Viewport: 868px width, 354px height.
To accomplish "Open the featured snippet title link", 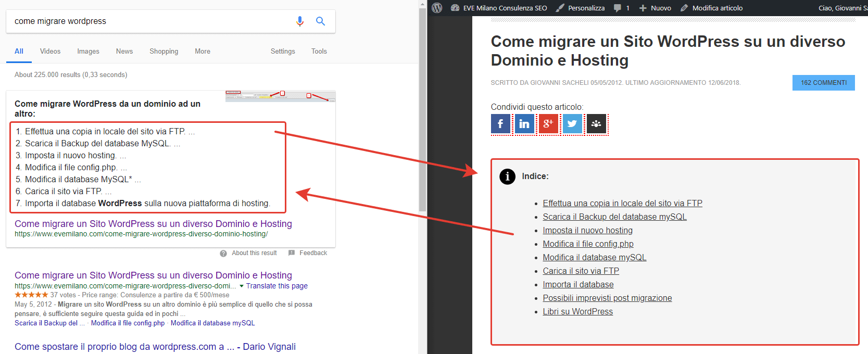I will click(x=153, y=224).
